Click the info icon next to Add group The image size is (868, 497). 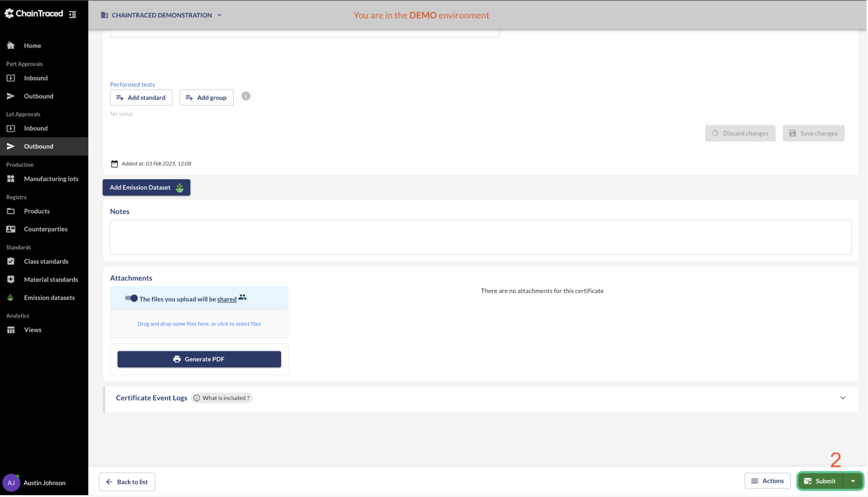pyautogui.click(x=246, y=96)
